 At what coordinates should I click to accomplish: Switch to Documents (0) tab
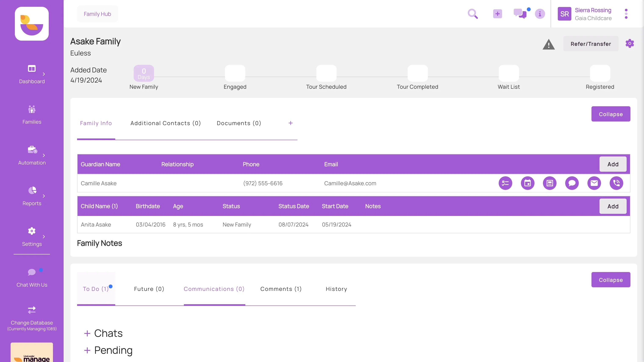(x=239, y=123)
